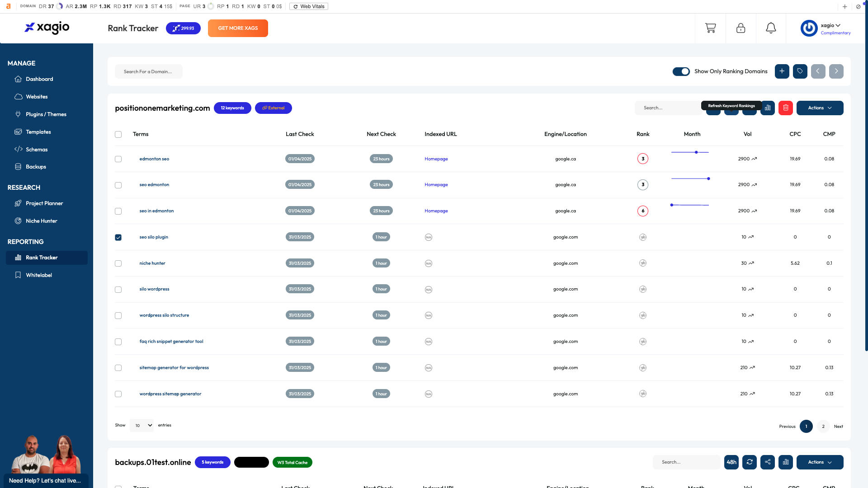868x488 pixels.
Task: Check the seo in edmonton row checkbox
Action: tap(118, 211)
